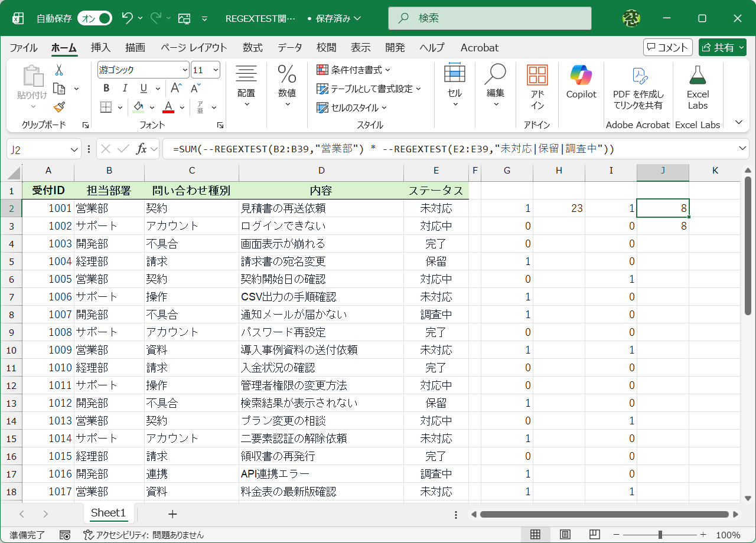The height and width of the screenshot is (543, 756).
Task: Toggle Underline formatting
Action: pos(143,89)
